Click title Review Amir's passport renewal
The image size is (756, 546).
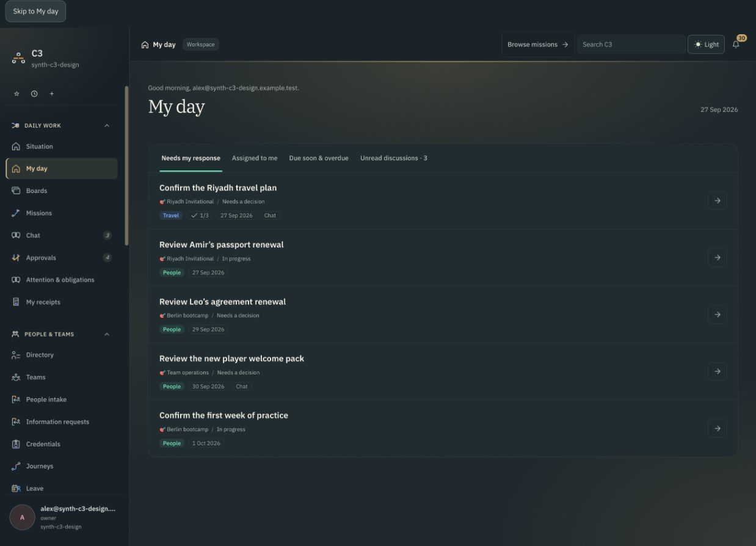222,245
